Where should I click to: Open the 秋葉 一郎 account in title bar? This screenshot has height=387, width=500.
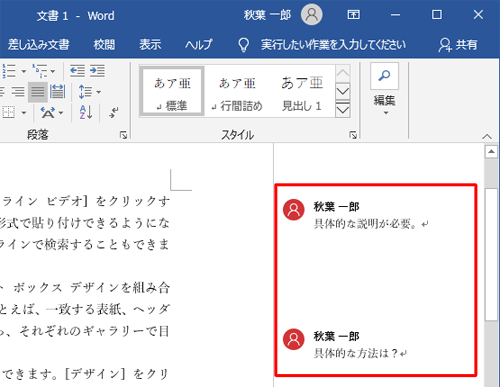[267, 15]
